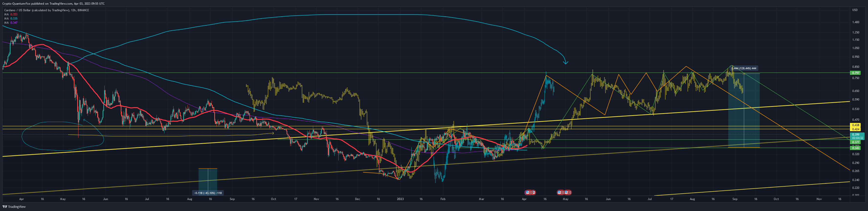Click the USD currency label on the price axis

point(855,10)
